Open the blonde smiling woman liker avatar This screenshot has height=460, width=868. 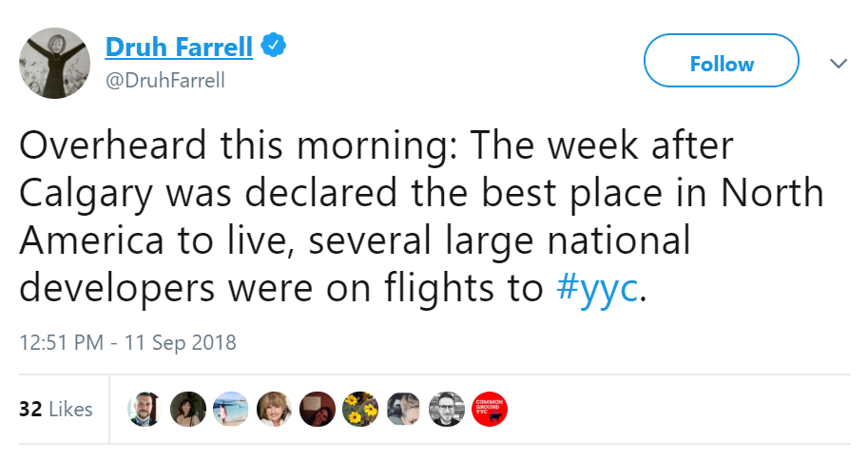click(274, 409)
